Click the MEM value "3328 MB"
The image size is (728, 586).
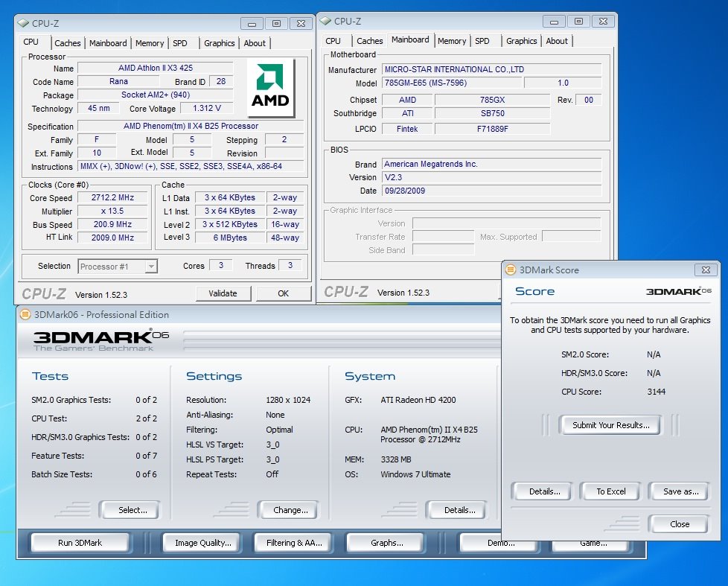[x=395, y=459]
